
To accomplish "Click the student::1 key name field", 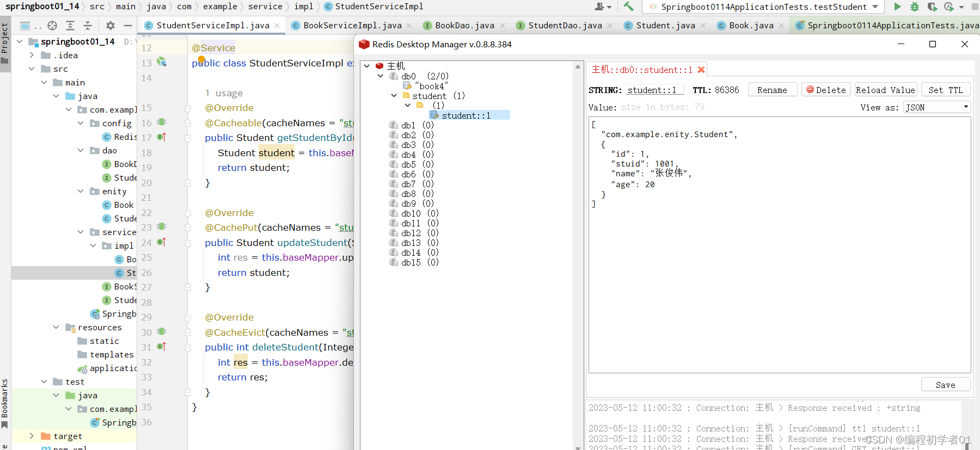I will [656, 90].
